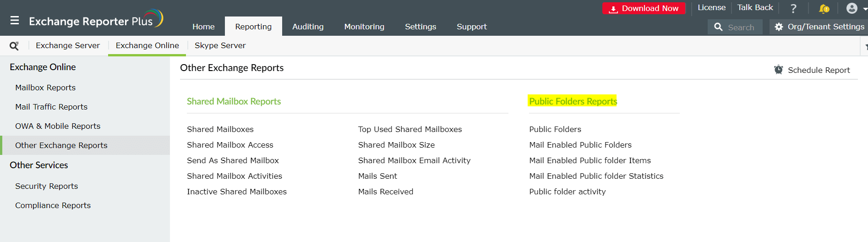Select the Exchange Server tab
Viewport: 868px width, 242px height.
(x=68, y=45)
